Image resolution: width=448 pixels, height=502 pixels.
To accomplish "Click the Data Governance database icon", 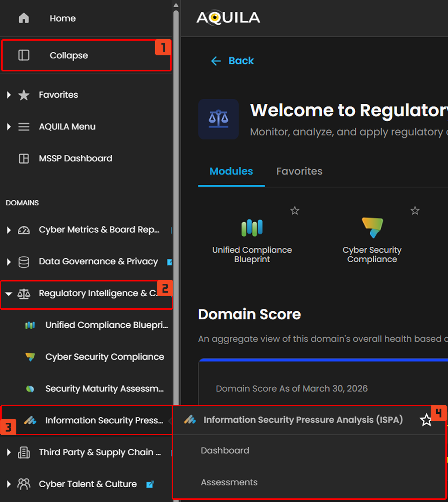I will (24, 262).
